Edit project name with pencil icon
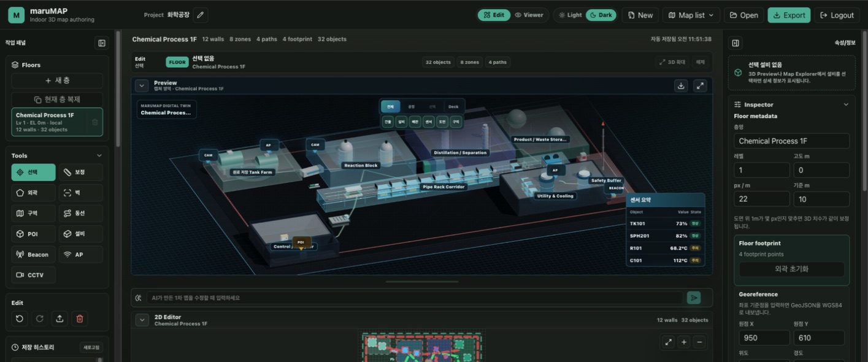This screenshot has width=868, height=362. tap(200, 15)
